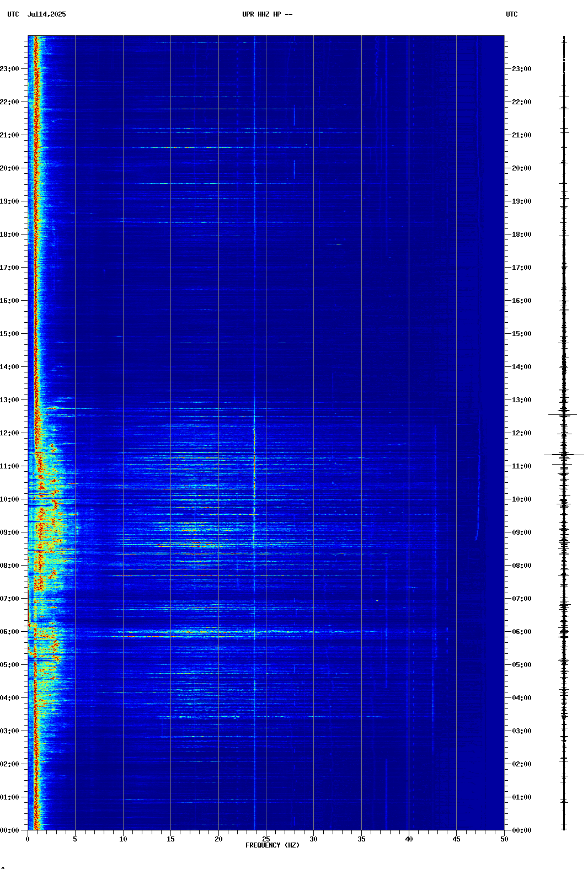Click 15:00 on the left time axis

pos(9,334)
